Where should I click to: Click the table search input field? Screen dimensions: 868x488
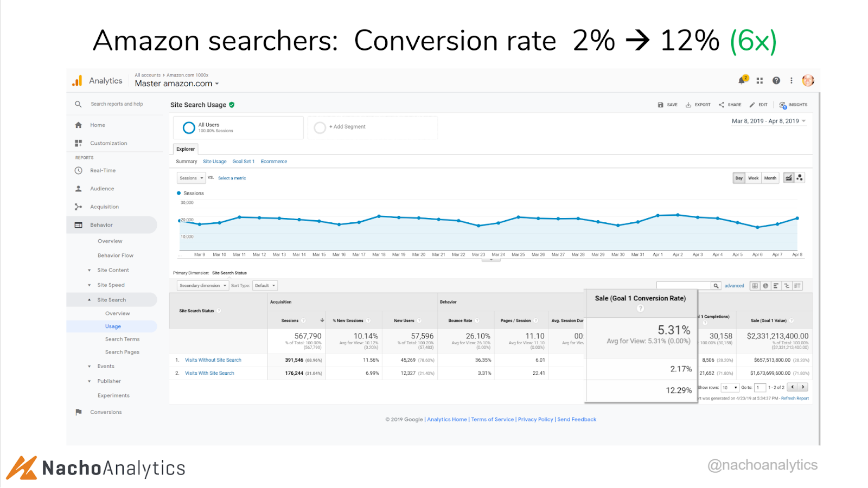(684, 286)
